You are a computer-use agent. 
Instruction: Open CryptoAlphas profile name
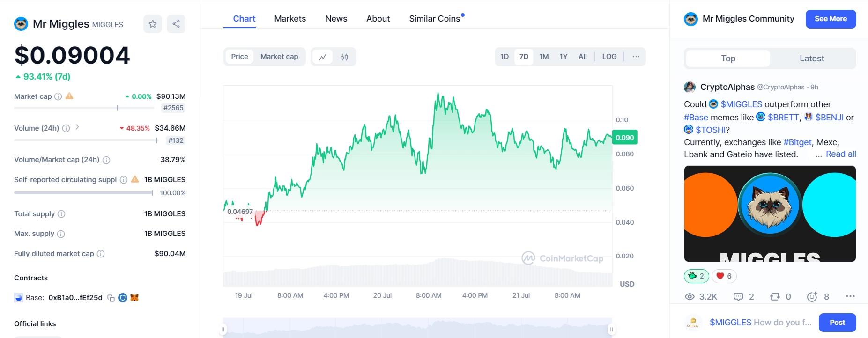pos(727,87)
